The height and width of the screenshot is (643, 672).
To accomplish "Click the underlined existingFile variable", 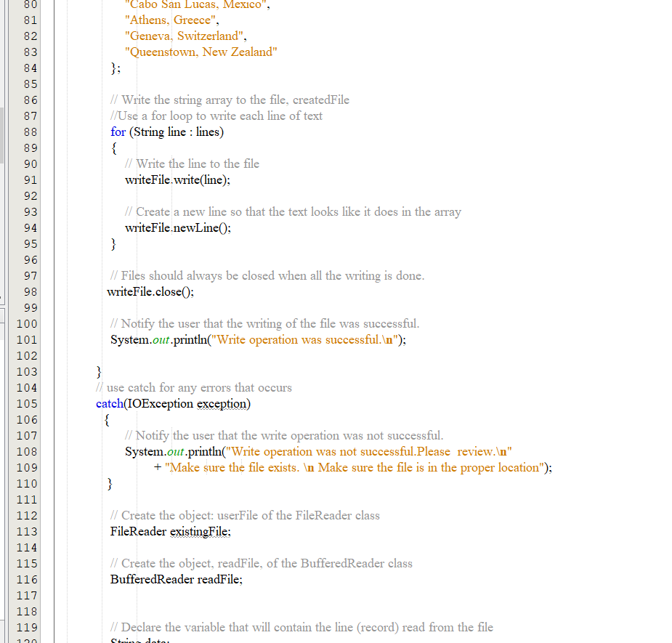I will [x=200, y=532].
